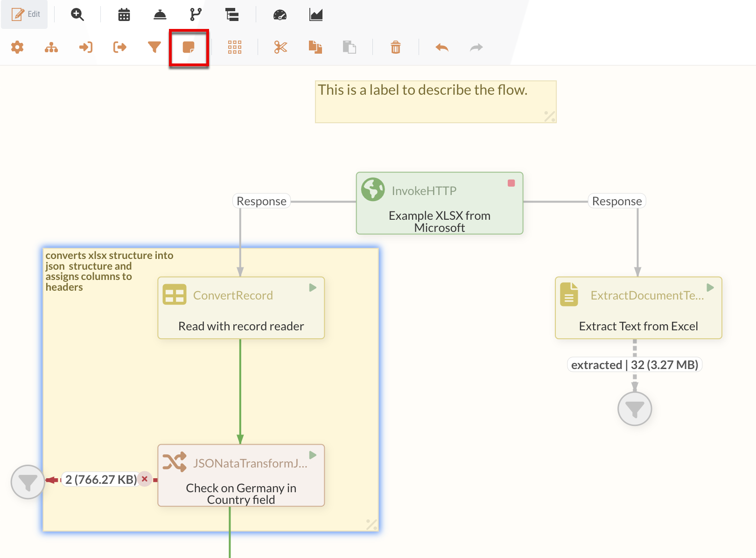Image resolution: width=756 pixels, height=558 pixels.
Task: Open the area chart statistics icon
Action: (x=316, y=14)
